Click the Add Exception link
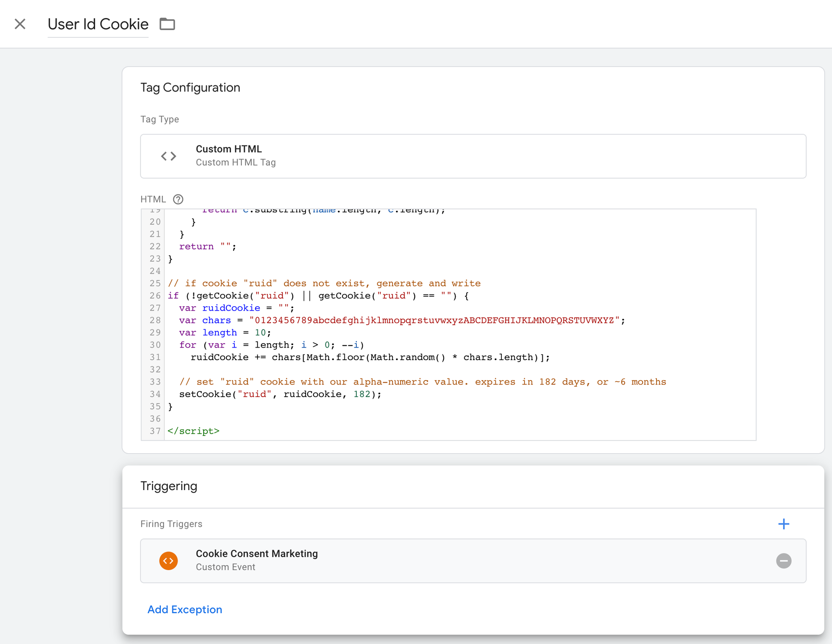 coord(185,609)
